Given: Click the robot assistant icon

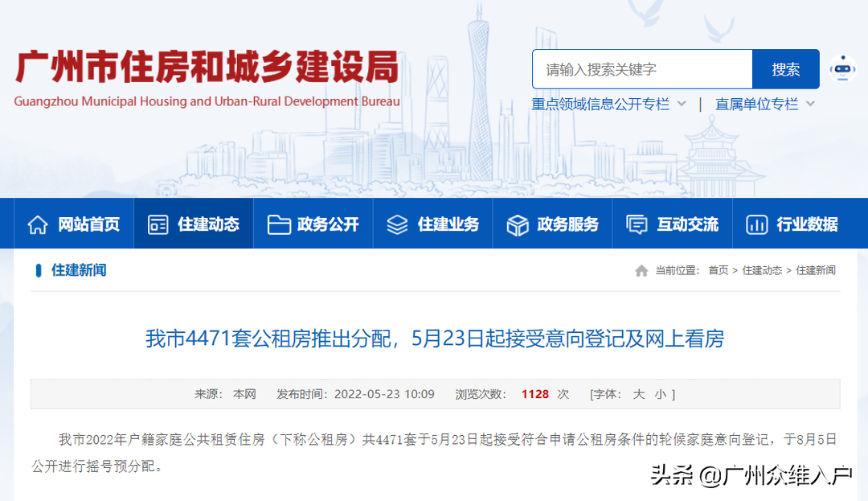Looking at the screenshot, I should click(842, 69).
